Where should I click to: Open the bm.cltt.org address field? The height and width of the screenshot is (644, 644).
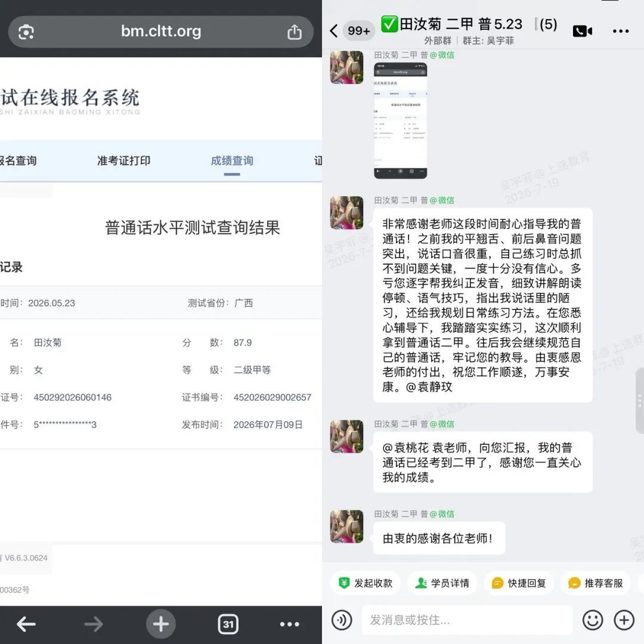point(160,31)
